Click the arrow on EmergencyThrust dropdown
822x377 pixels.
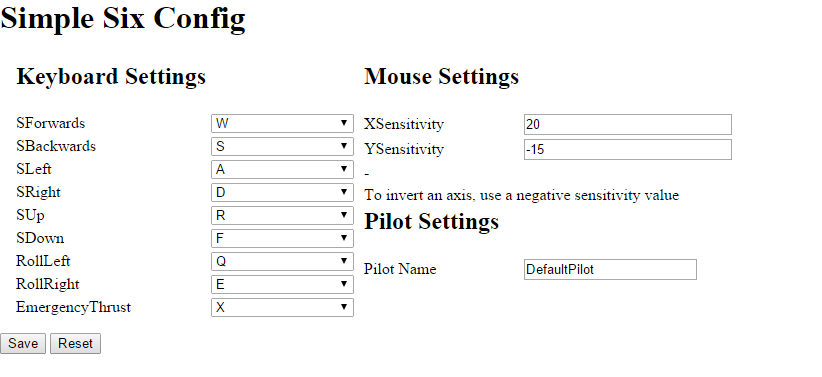344,307
